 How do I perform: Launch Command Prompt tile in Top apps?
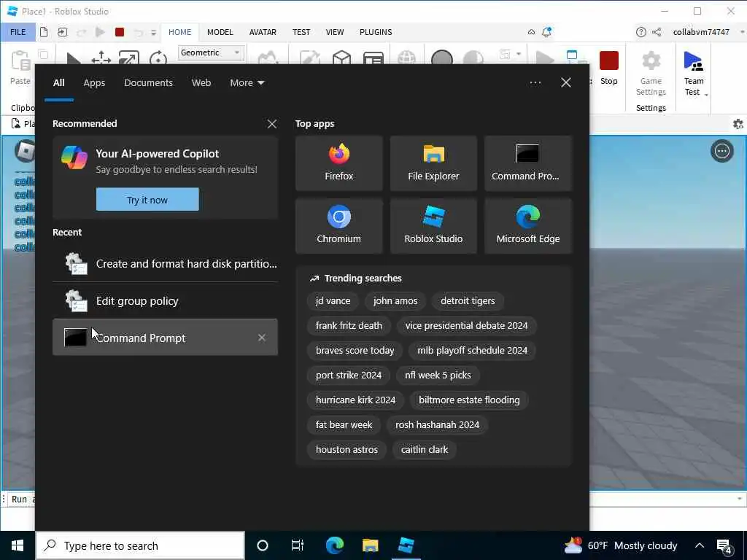pyautogui.click(x=528, y=163)
